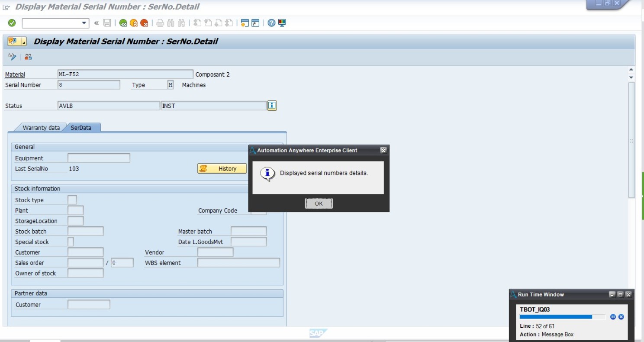Click the underlined Material label

[x=15, y=74]
